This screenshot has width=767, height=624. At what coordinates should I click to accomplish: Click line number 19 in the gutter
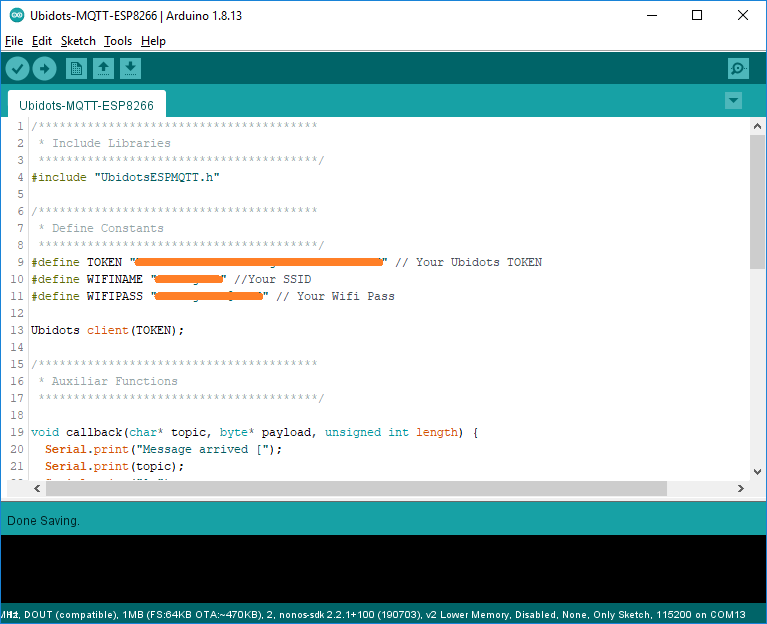pyautogui.click(x=17, y=432)
